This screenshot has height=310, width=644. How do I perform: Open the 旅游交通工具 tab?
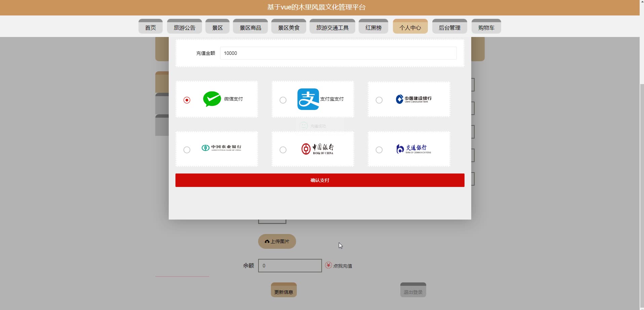click(x=332, y=27)
